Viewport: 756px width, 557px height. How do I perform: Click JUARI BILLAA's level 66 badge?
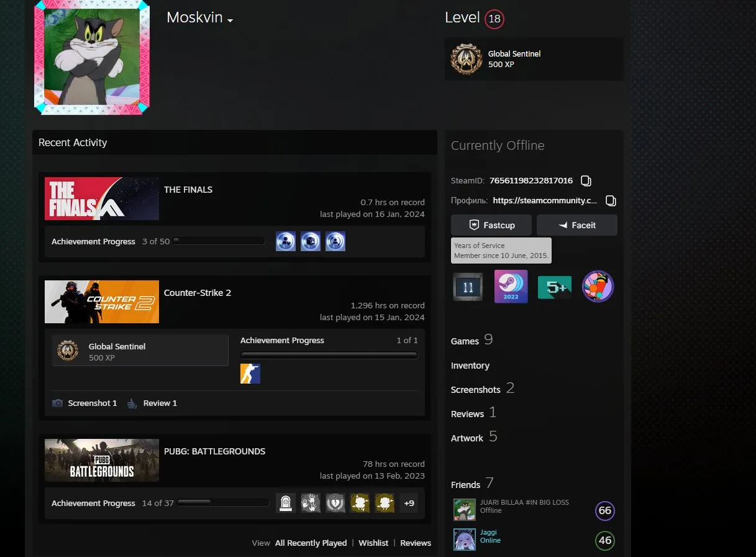[605, 511]
